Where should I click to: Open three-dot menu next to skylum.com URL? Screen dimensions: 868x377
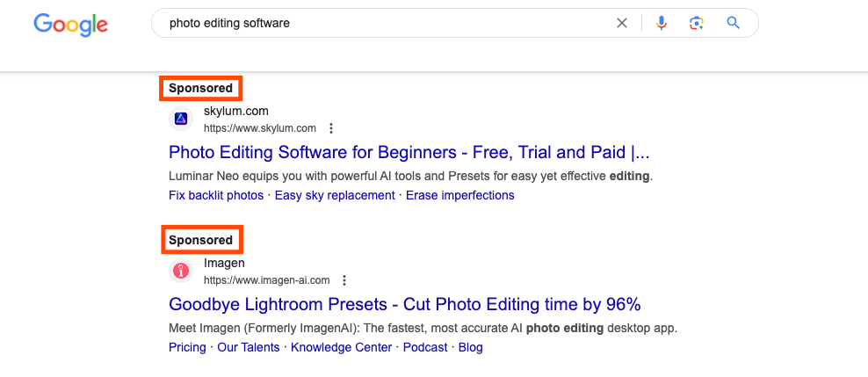click(331, 128)
